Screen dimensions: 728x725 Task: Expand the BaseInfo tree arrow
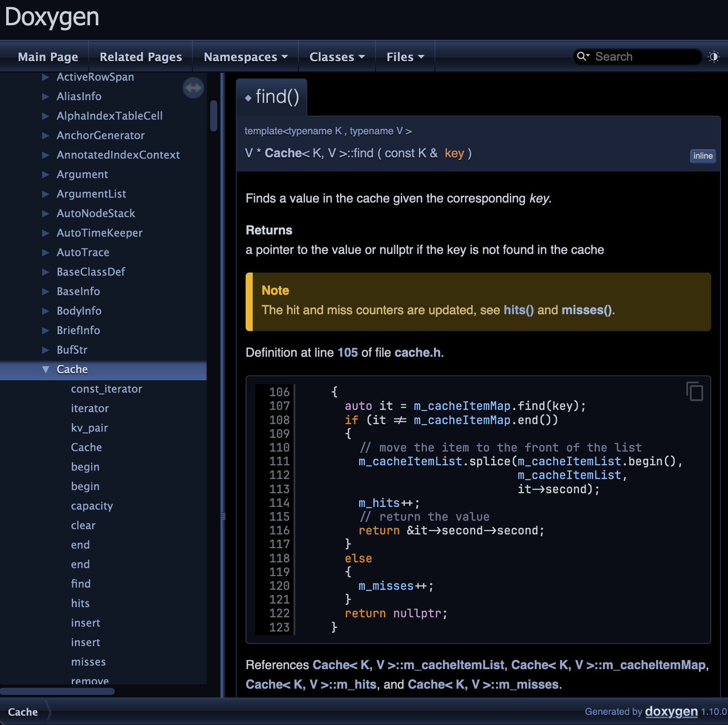click(45, 292)
